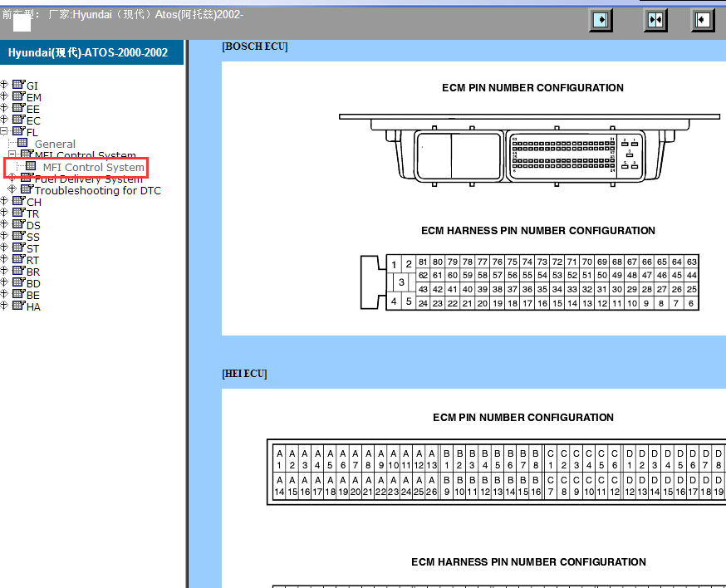Viewport: 726px width, 588px height.
Task: Click the RT book icon
Action: pos(18,258)
